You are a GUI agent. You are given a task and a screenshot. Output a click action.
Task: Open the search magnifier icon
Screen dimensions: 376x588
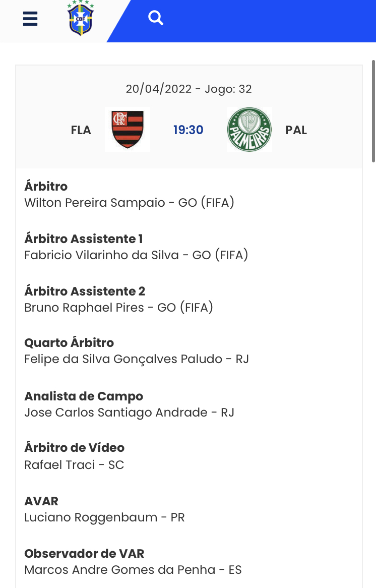pyautogui.click(x=156, y=19)
